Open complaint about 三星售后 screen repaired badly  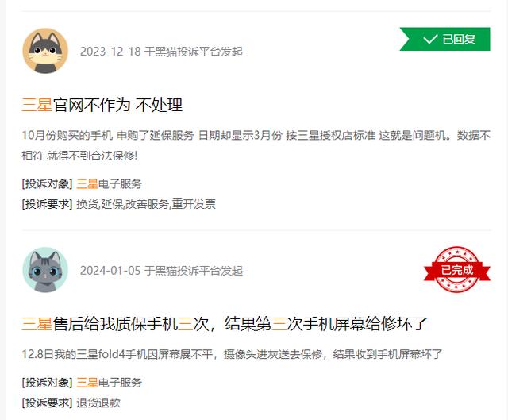(x=224, y=324)
